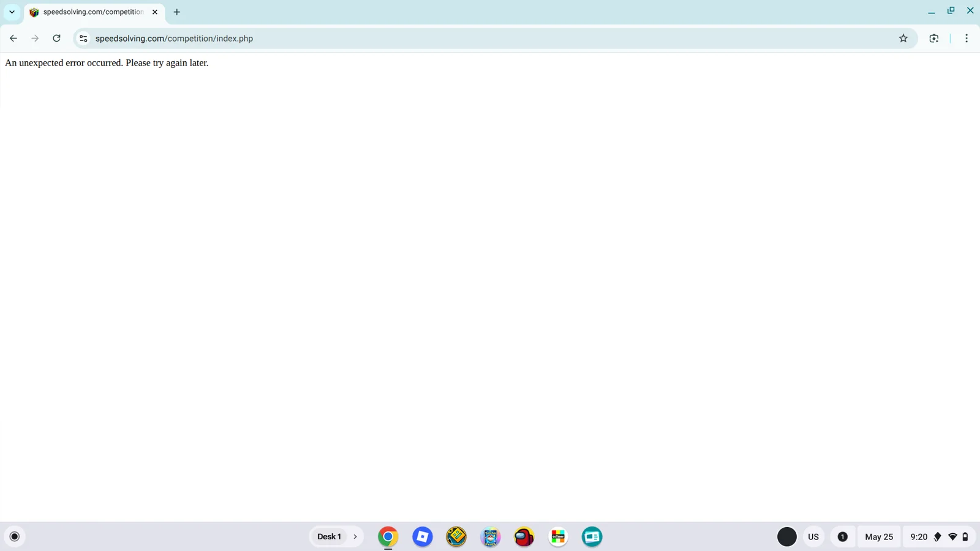Click the unexpected error message text

107,63
